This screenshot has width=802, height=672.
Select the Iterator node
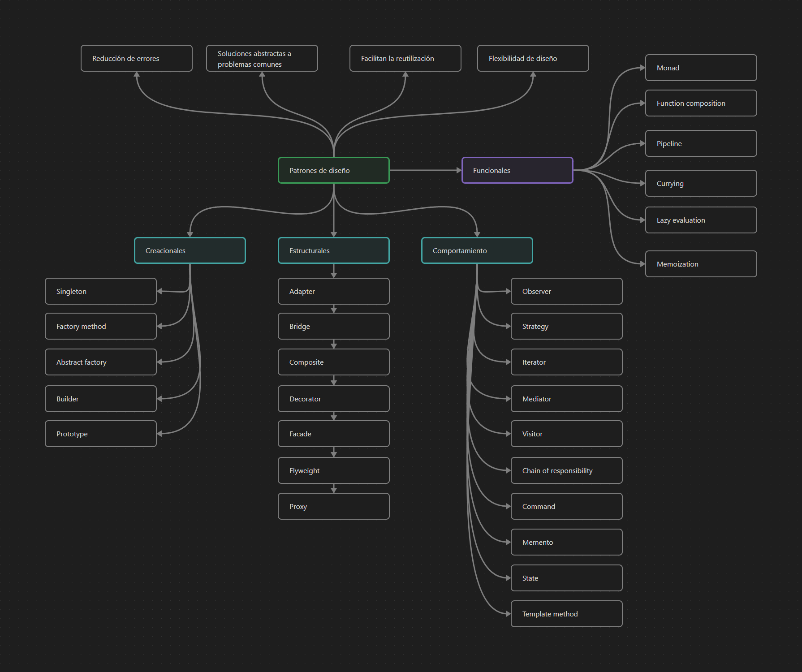(567, 362)
